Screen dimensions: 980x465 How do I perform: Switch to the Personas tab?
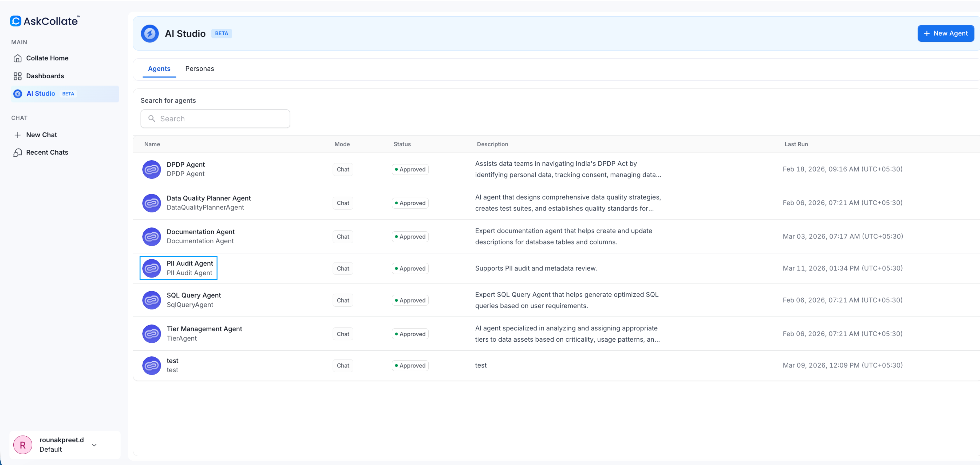[199, 69]
